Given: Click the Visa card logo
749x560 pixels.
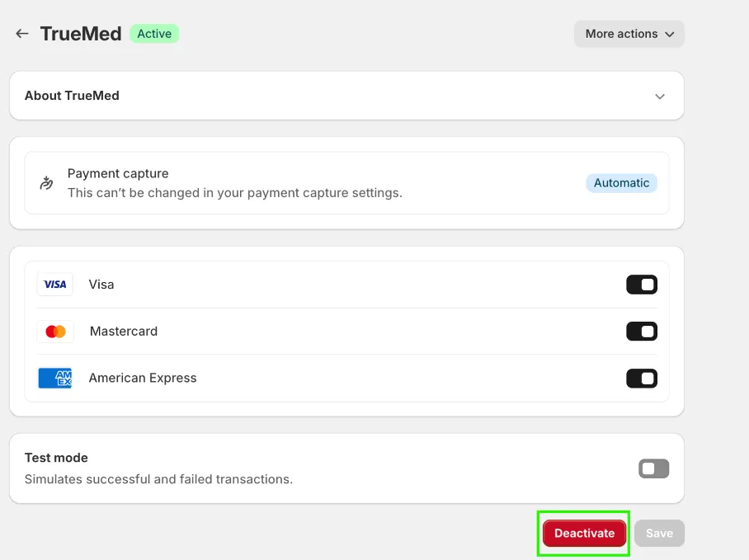Looking at the screenshot, I should click(55, 285).
